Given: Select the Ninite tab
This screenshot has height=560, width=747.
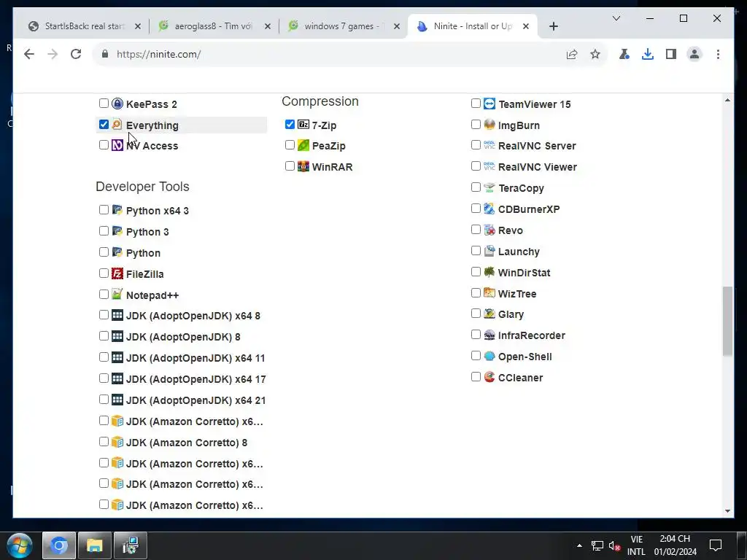Looking at the screenshot, I should tap(473, 26).
